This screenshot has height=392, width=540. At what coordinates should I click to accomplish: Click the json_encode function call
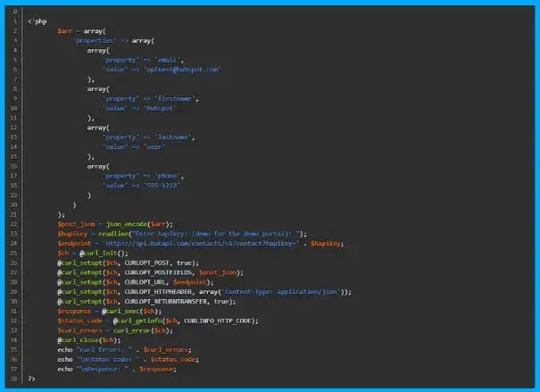coord(127,224)
